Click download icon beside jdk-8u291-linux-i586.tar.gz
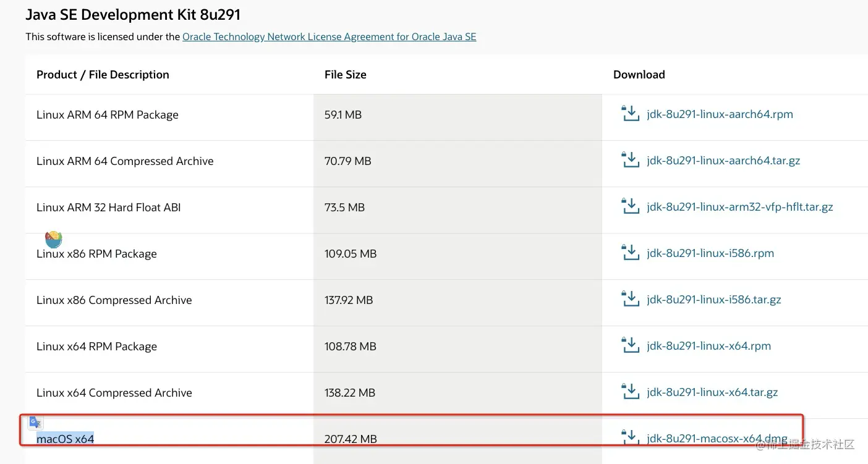868x464 pixels. 629,299
